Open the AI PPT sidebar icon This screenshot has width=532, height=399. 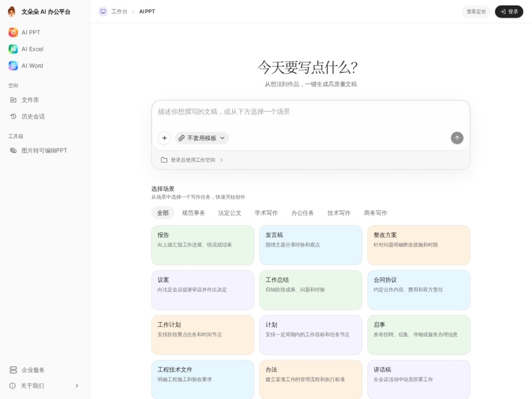click(x=13, y=32)
